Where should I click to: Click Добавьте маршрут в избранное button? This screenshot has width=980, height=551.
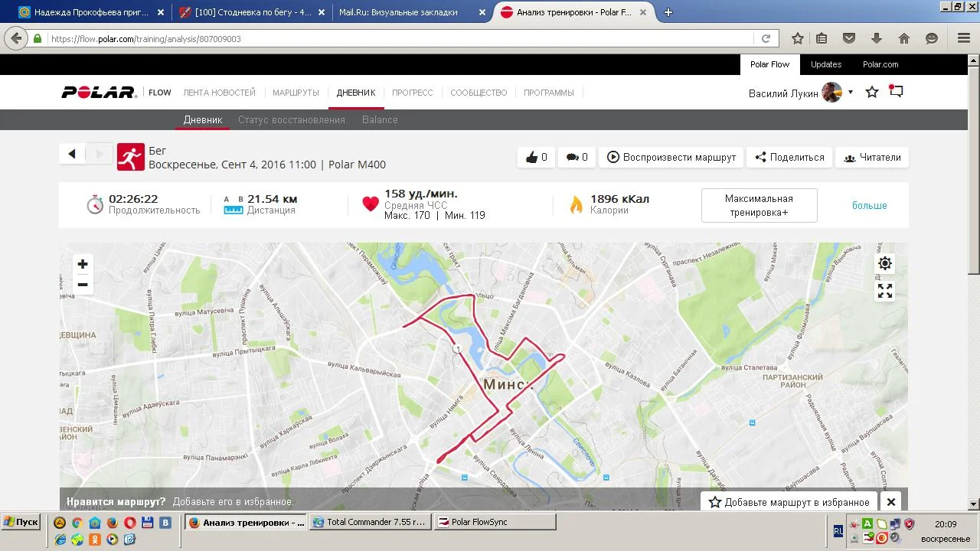pos(789,502)
